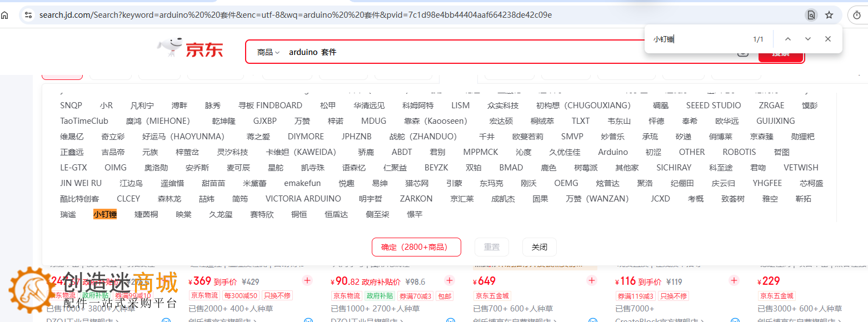
Task: Open the 京东五金城 store link
Action: (492, 296)
